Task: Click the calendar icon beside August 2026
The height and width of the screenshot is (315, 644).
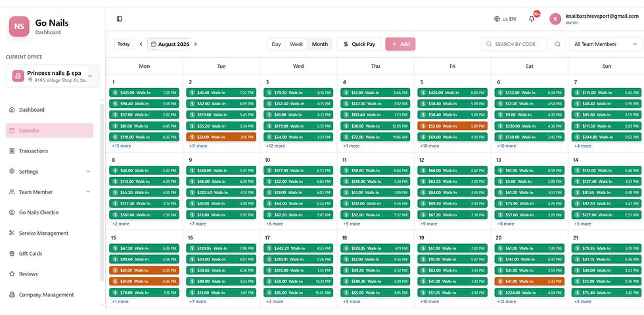Action: click(154, 44)
